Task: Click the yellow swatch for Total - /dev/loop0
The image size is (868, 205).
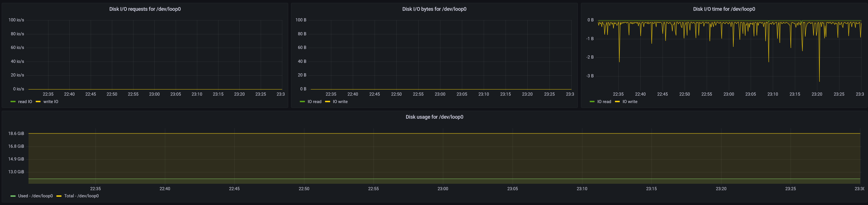Action: click(x=59, y=196)
